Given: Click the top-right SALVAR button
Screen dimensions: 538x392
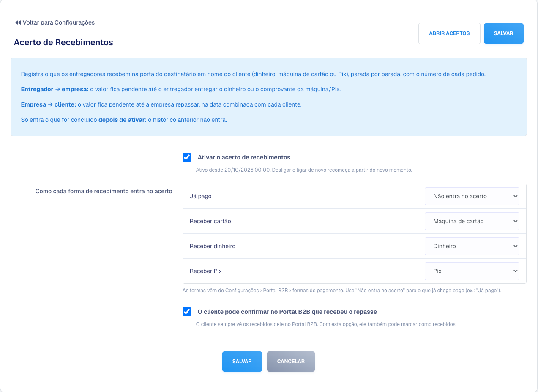Looking at the screenshot, I should 504,33.
